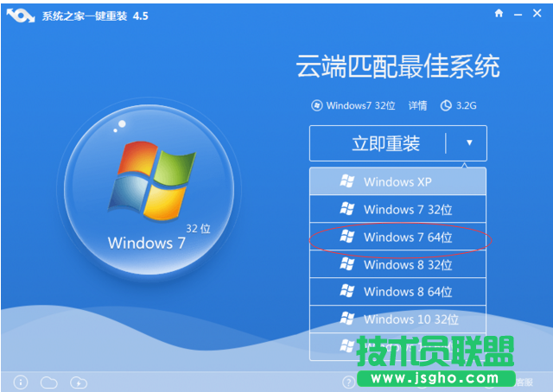Select Windows 7 32位 from the list
Screen dimensions: 553x392
pyautogui.click(x=397, y=209)
